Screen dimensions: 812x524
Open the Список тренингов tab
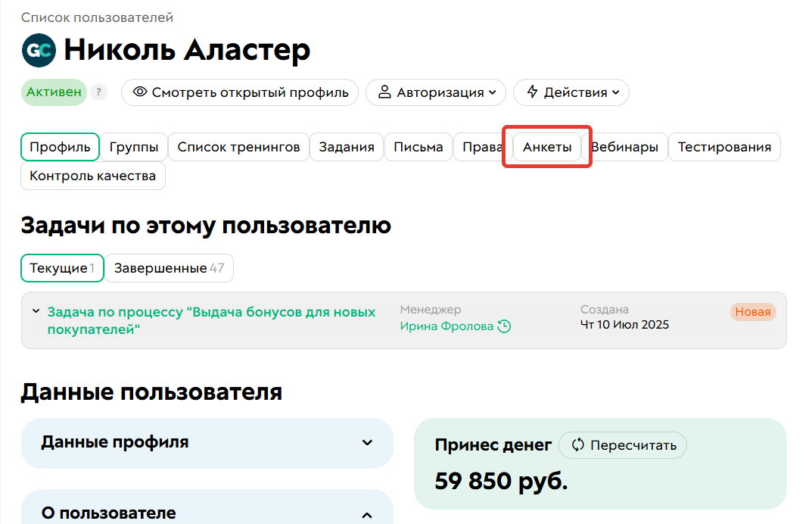pyautogui.click(x=238, y=147)
